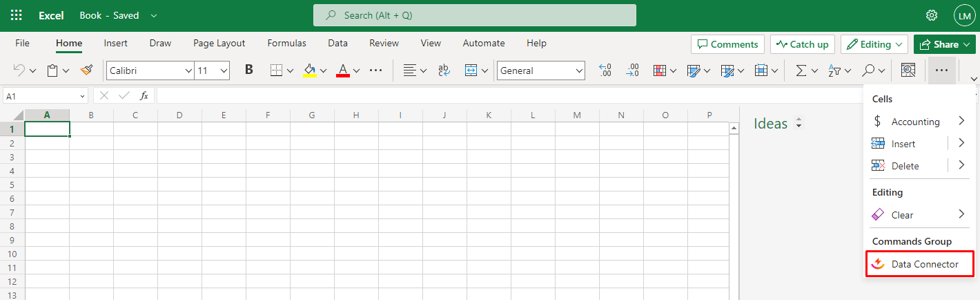Open the Settings gear icon
980x300 pixels.
[x=932, y=15]
